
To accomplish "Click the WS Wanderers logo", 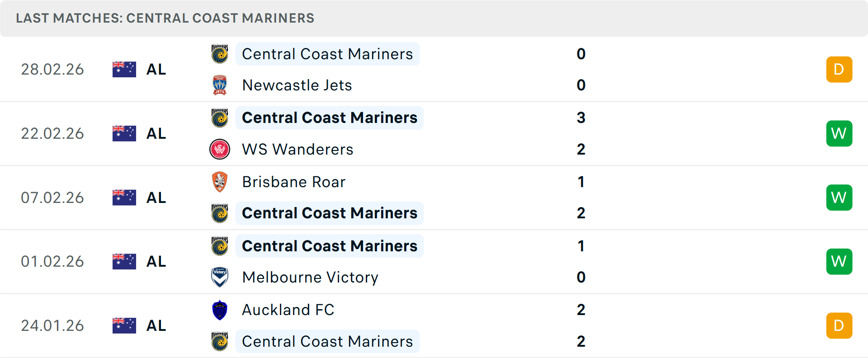I will pos(219,149).
